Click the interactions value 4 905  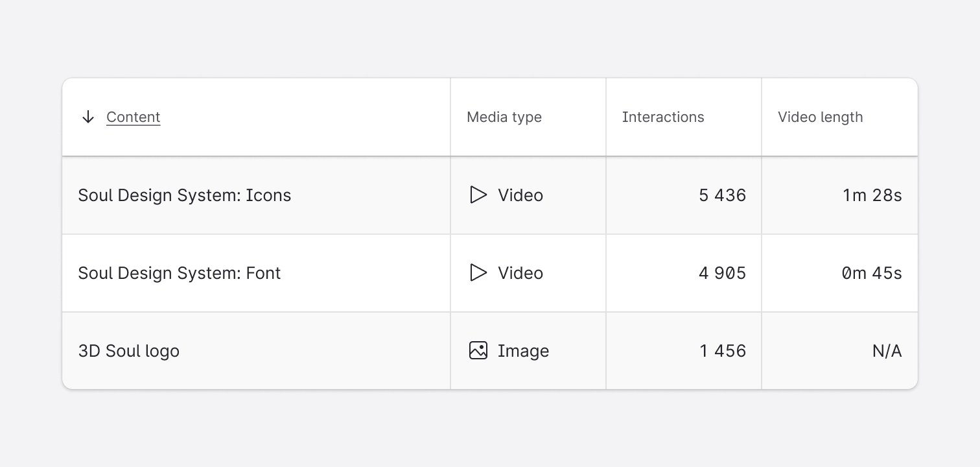[x=723, y=273]
